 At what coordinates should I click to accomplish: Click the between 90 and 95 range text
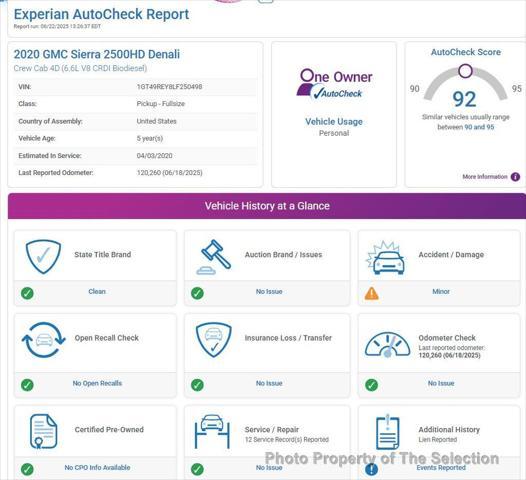(x=466, y=127)
